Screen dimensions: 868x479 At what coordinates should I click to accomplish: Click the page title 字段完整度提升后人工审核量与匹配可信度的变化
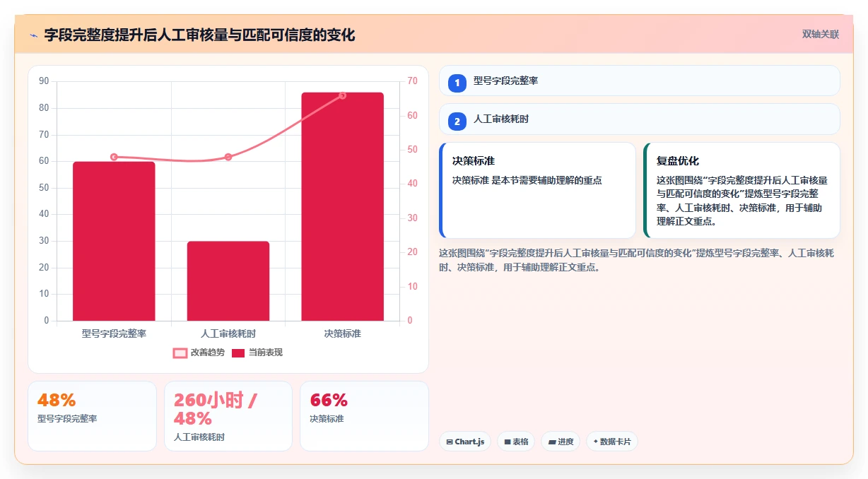point(199,35)
